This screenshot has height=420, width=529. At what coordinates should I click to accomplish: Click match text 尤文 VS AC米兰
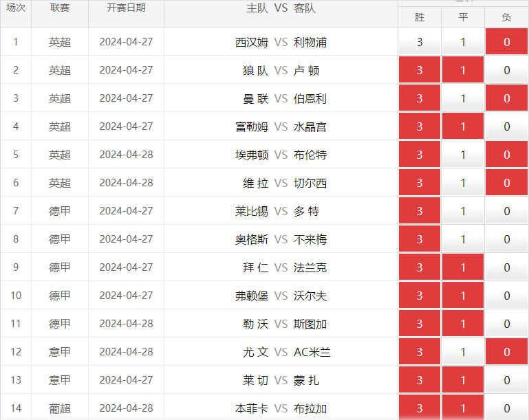coord(286,352)
